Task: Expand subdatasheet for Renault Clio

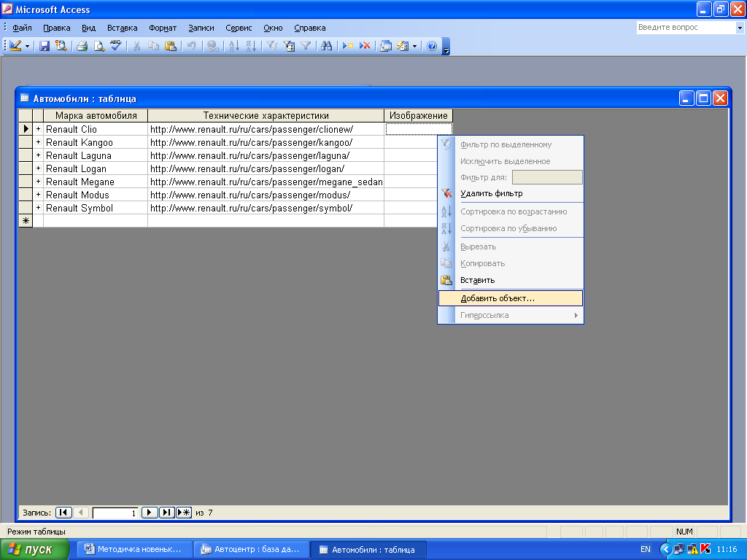Action: pyautogui.click(x=38, y=129)
